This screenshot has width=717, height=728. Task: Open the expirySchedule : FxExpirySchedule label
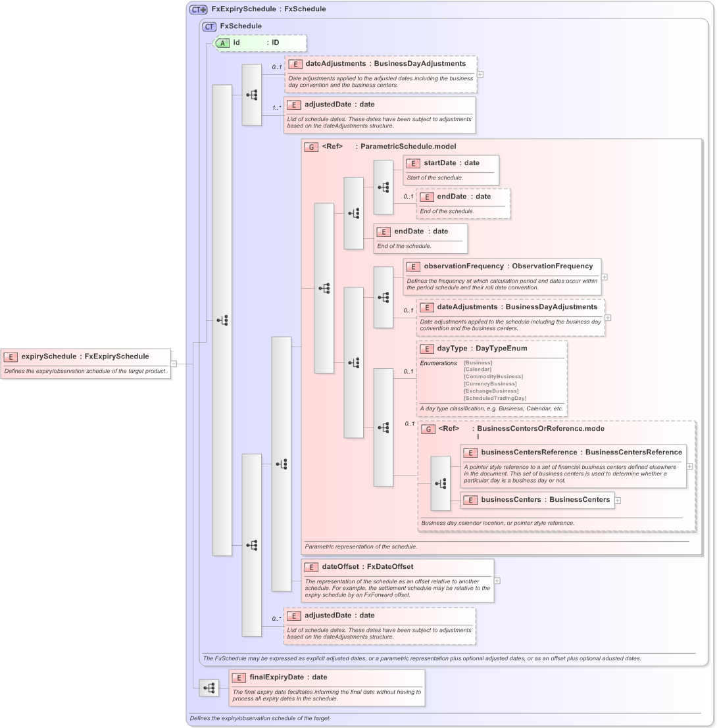(x=85, y=356)
